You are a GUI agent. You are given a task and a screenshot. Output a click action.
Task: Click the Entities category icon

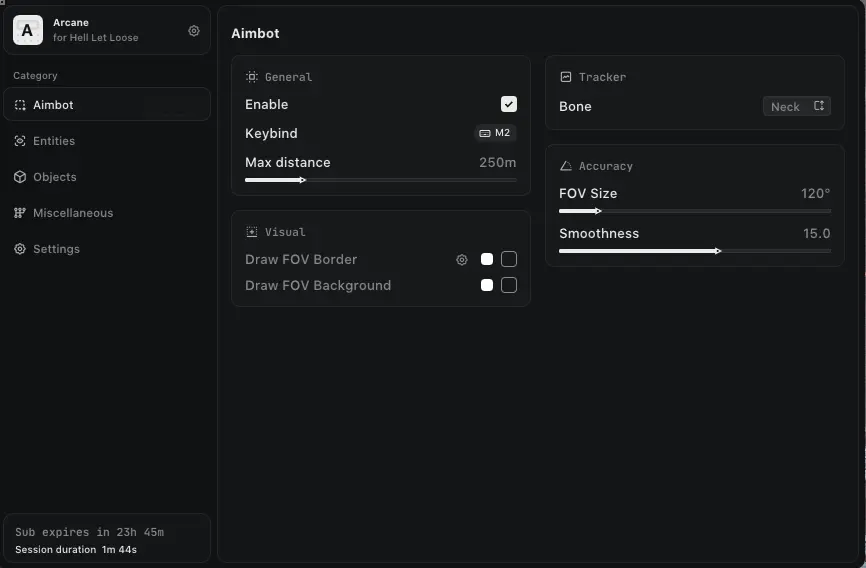coord(20,141)
